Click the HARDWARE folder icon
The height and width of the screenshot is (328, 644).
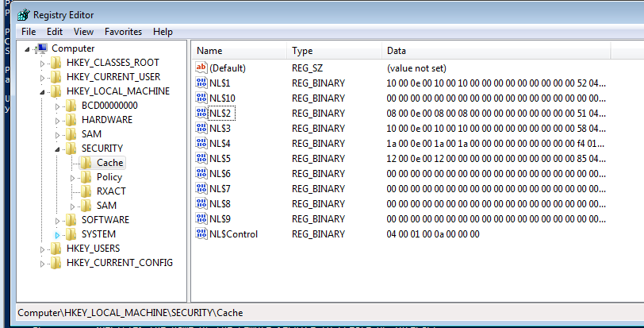click(x=71, y=120)
